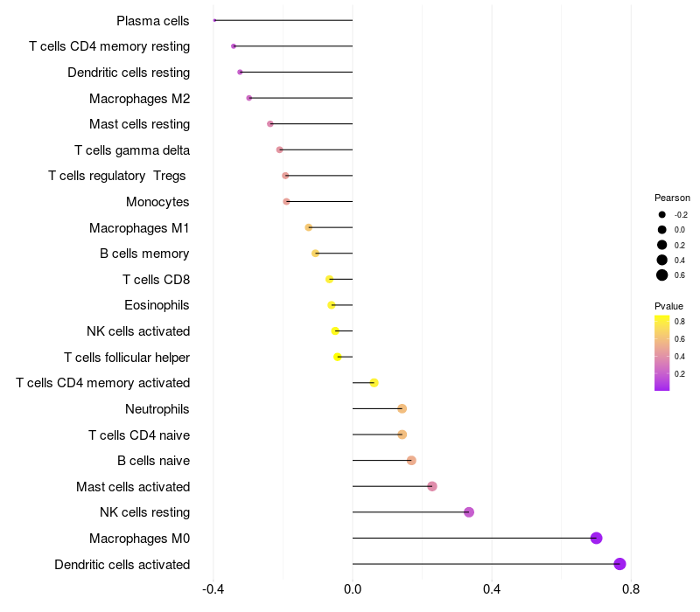Click the Pearson legend title

coord(672,198)
